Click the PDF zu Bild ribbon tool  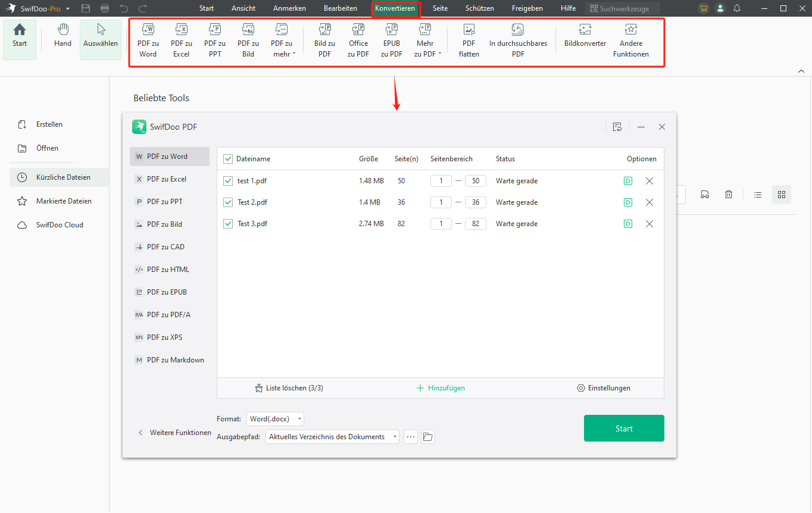(248, 40)
